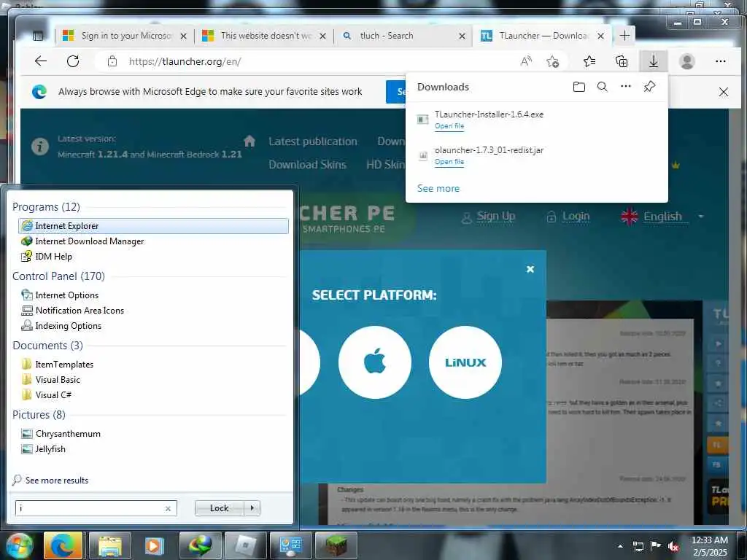This screenshot has width=747, height=560.
Task: Go back with the browser back arrow
Action: coord(41,61)
